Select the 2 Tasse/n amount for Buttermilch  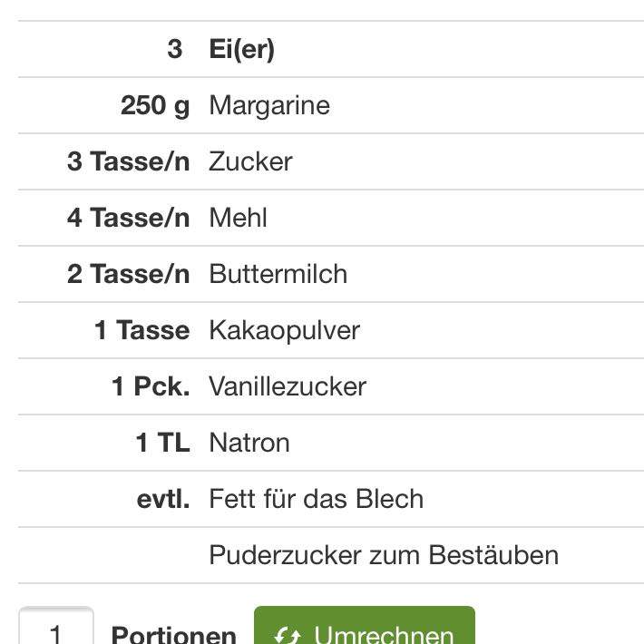coord(129,274)
